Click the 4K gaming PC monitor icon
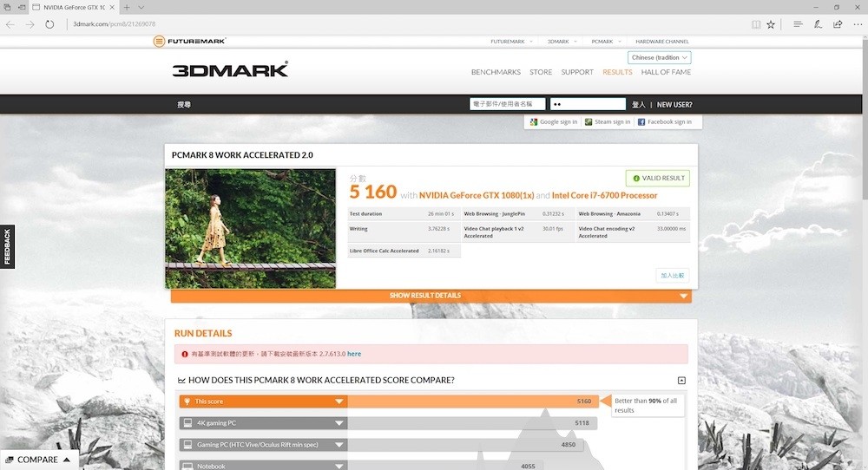The width and height of the screenshot is (868, 470). click(187, 423)
